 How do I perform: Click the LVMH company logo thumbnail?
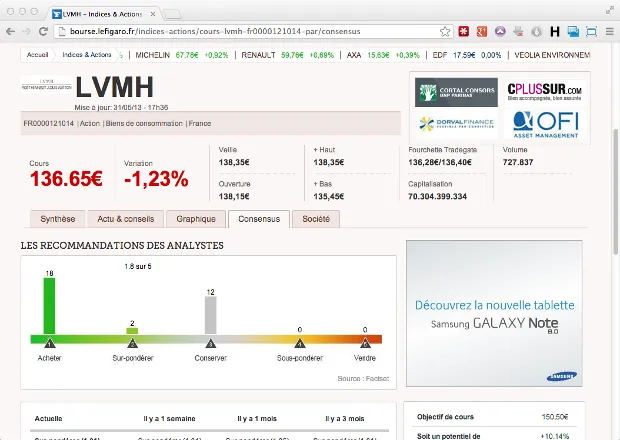coord(46,84)
